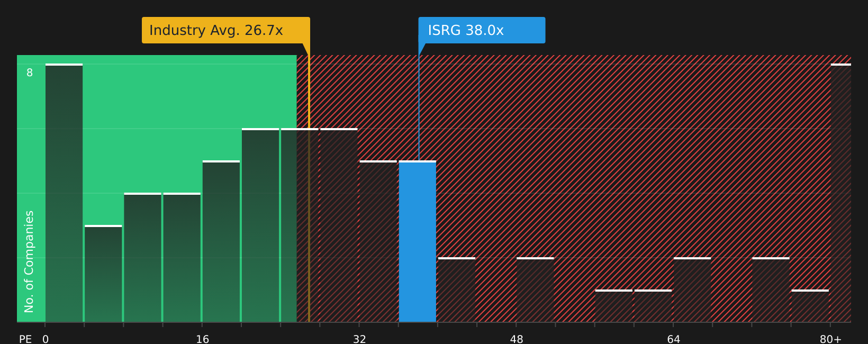Select the 80+ bar at chart edge

841,193
